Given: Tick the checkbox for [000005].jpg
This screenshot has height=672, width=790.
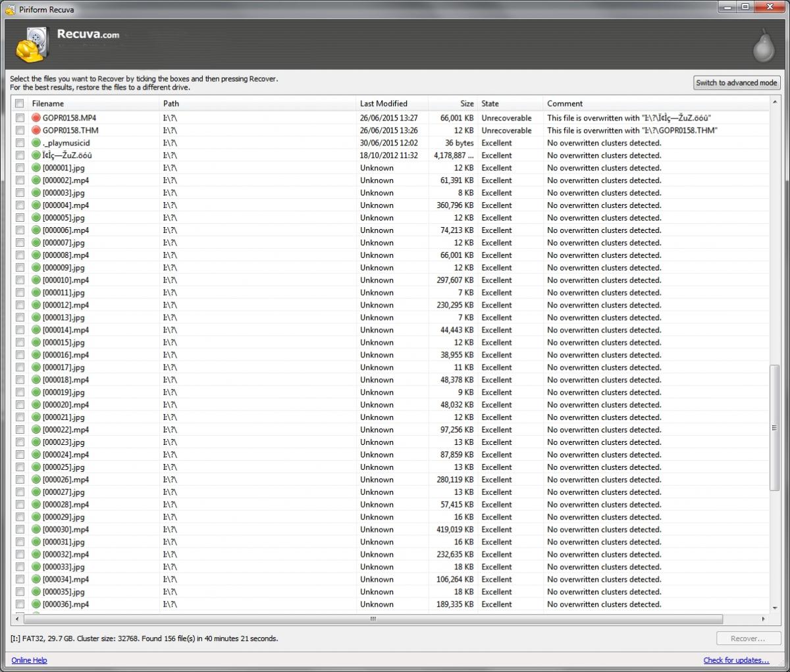Looking at the screenshot, I should pyautogui.click(x=20, y=218).
